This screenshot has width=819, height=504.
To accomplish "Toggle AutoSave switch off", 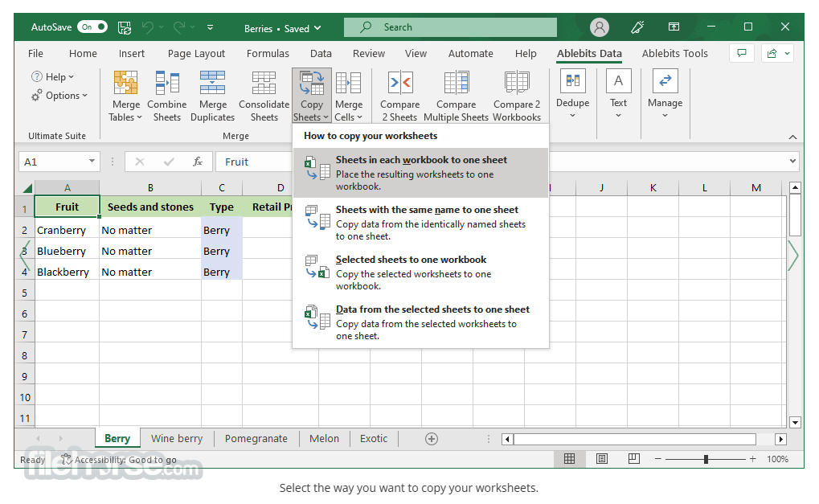I will click(92, 27).
